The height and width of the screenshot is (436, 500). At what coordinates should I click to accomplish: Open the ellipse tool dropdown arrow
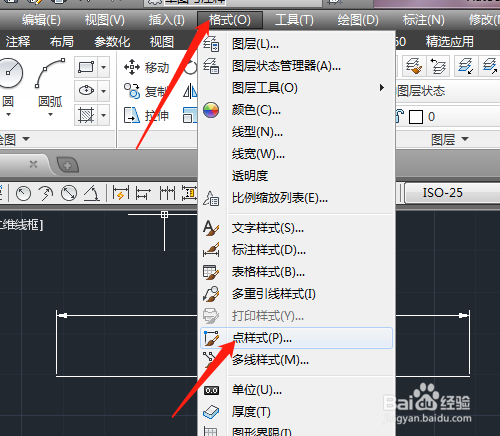coord(104,90)
